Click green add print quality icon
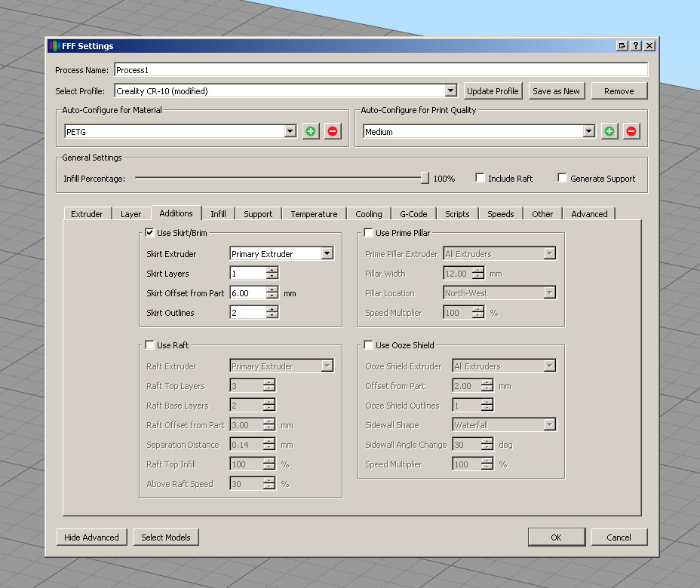The image size is (700, 588). tap(609, 131)
